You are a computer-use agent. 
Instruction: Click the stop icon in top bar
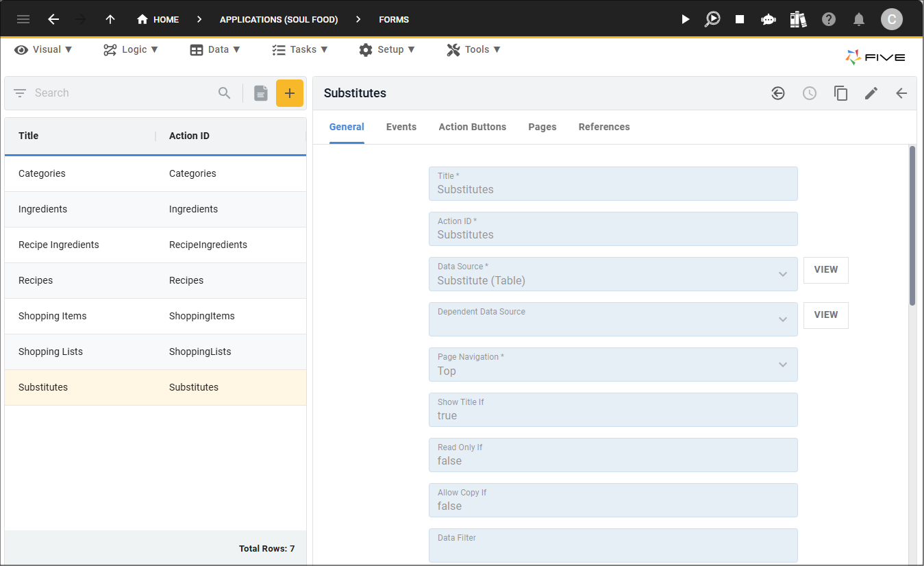[740, 19]
